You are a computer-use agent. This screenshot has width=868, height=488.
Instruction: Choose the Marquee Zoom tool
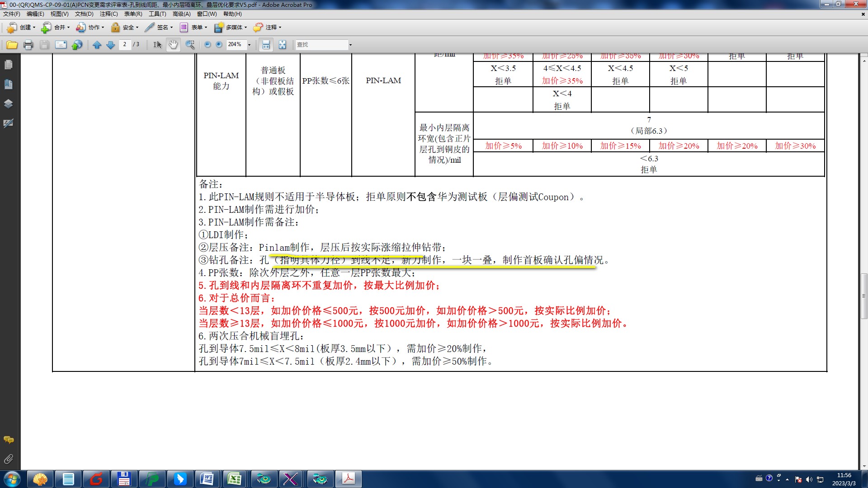point(190,45)
